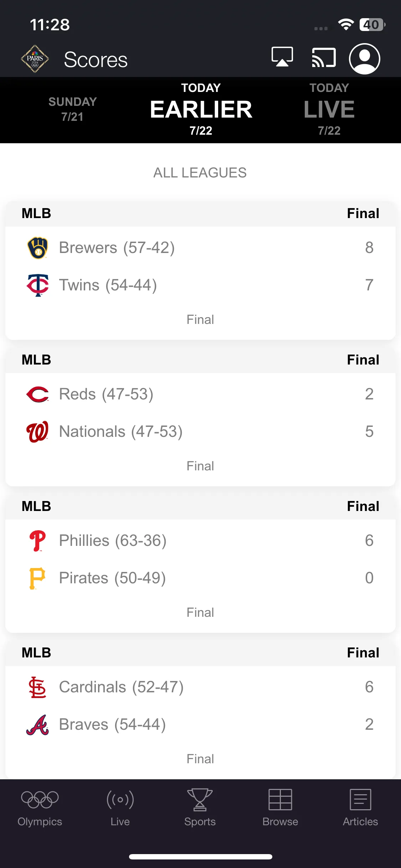Tap the Braves team logo
This screenshot has height=868, width=401.
coord(37,724)
